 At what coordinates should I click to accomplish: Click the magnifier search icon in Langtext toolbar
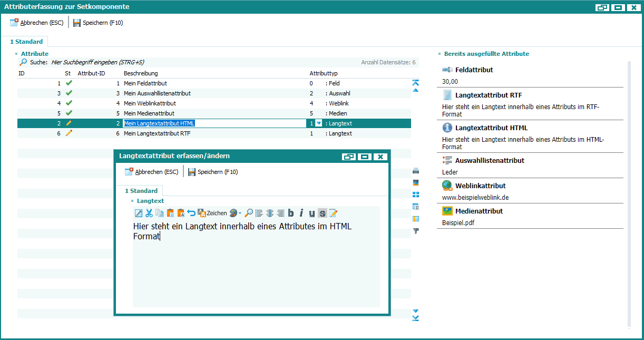pyautogui.click(x=249, y=213)
